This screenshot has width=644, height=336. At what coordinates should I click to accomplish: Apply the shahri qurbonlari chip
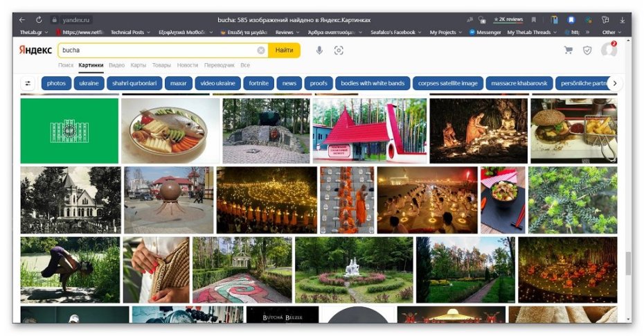click(134, 83)
